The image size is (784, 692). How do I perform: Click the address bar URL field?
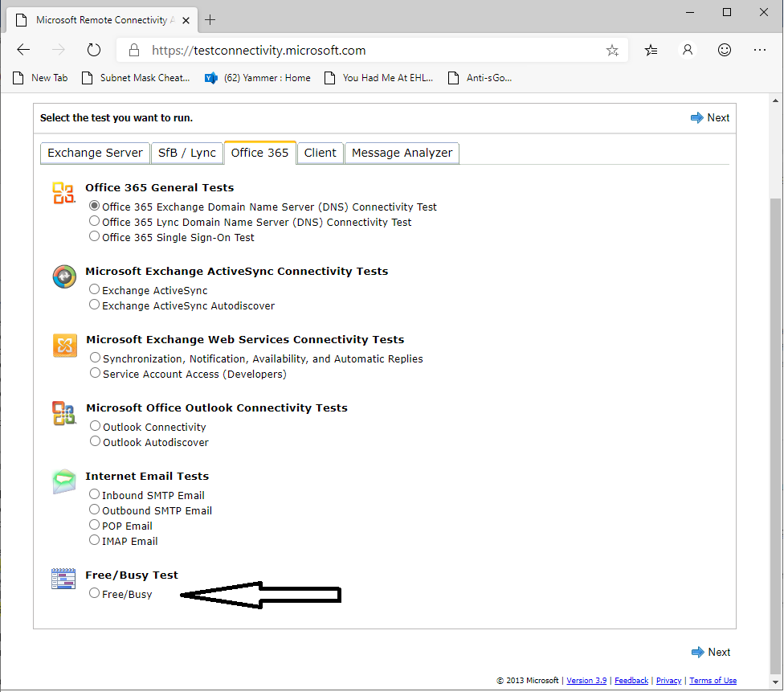click(361, 51)
